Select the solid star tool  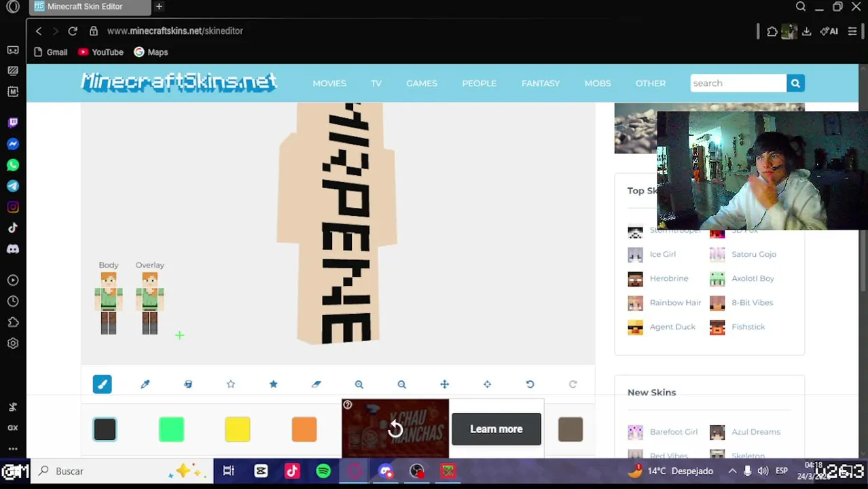[274, 384]
